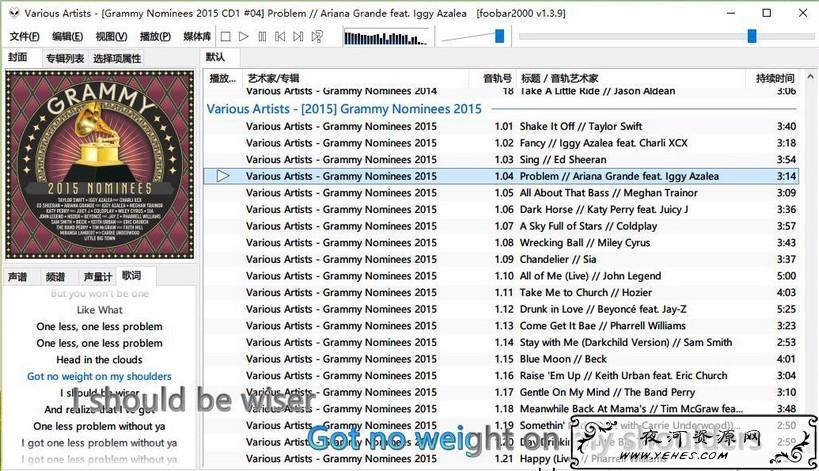
Task: Click lyric line 'Like What'
Action: point(99,310)
